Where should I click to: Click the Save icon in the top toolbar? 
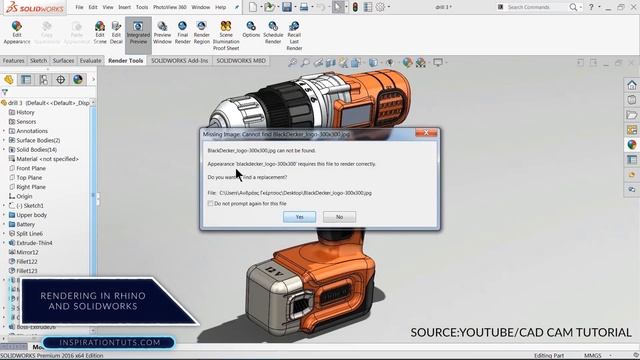(x=287, y=7)
